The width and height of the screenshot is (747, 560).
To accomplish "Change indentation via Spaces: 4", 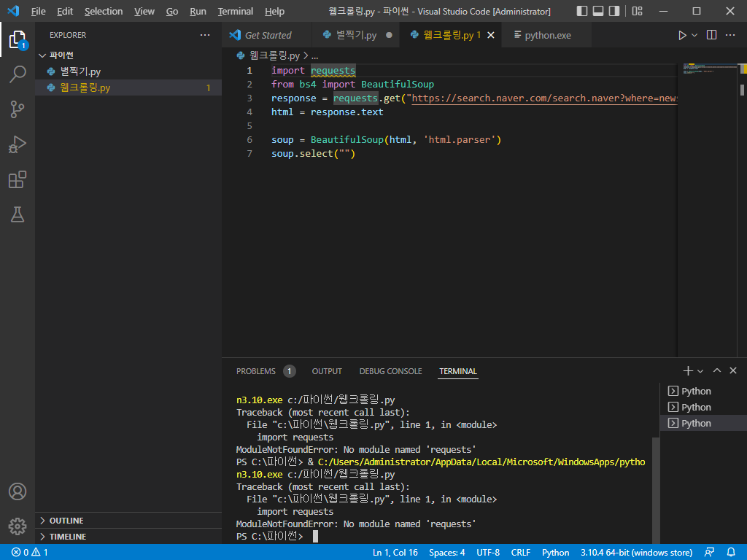I will pos(447,553).
